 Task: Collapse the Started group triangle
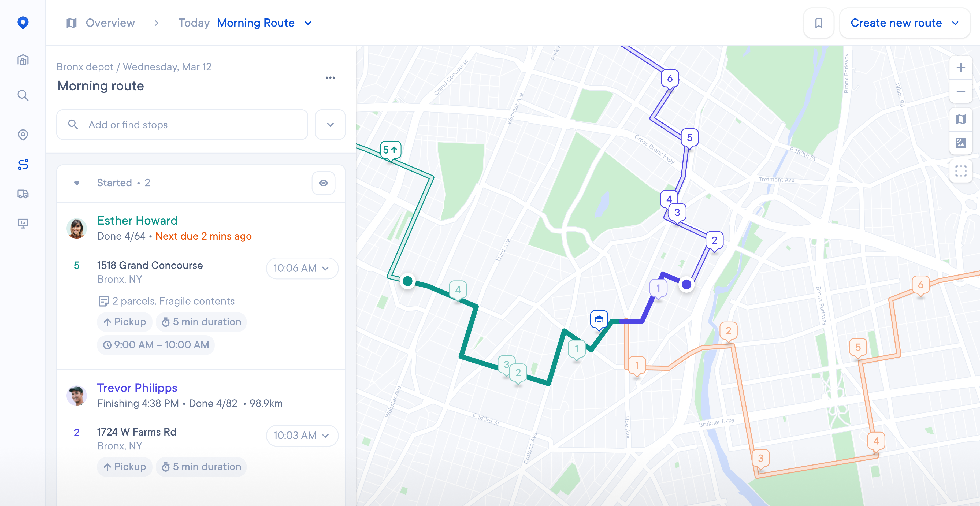[77, 183]
